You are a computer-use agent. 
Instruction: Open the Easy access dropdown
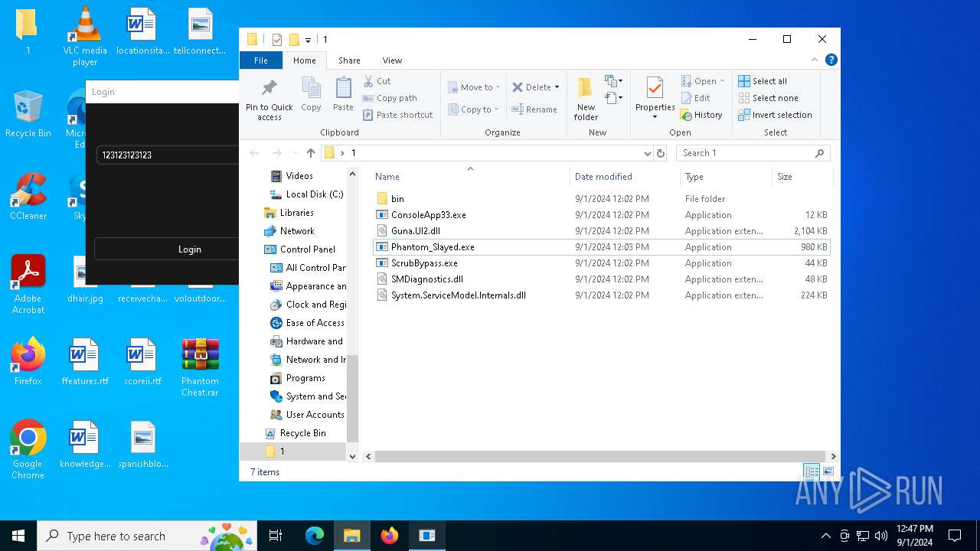[x=614, y=98]
